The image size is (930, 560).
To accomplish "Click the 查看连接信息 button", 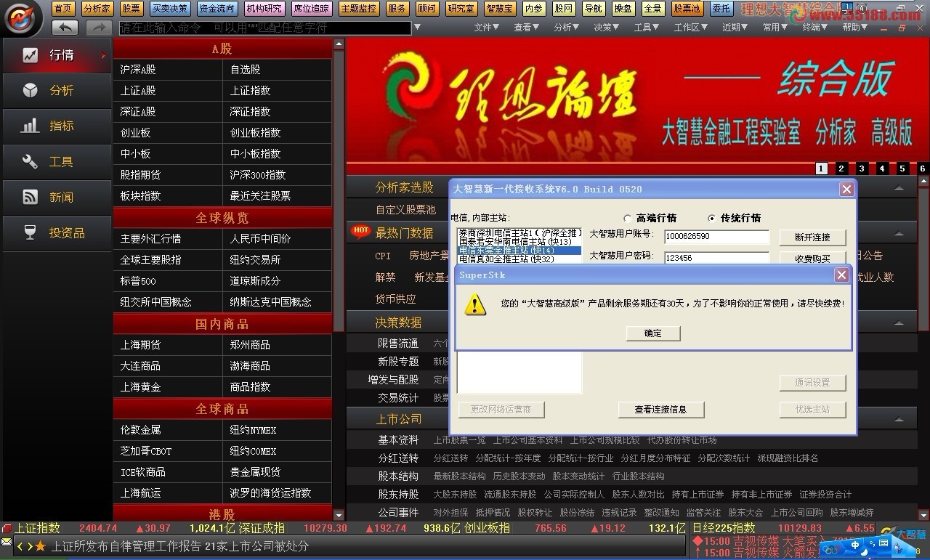I will (660, 410).
